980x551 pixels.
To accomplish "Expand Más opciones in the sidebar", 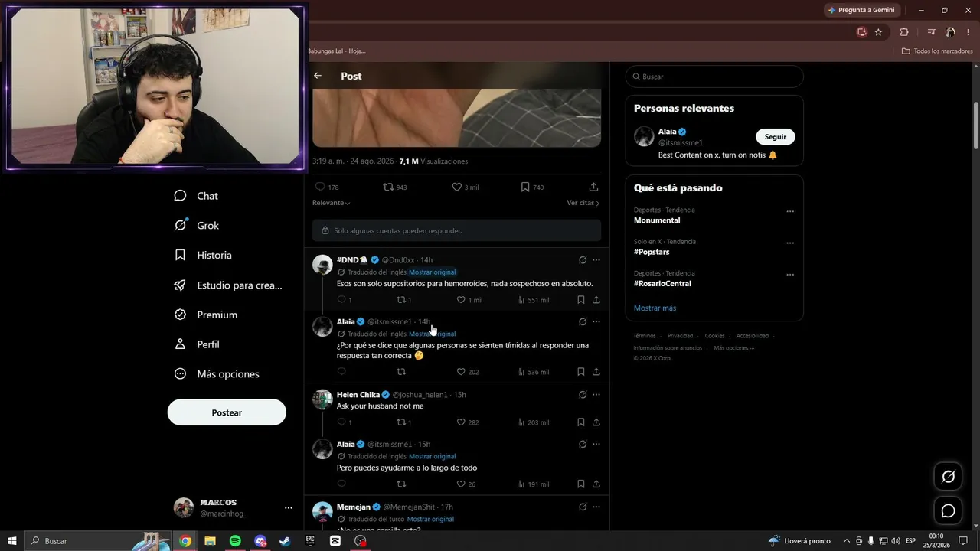I will coord(217,374).
